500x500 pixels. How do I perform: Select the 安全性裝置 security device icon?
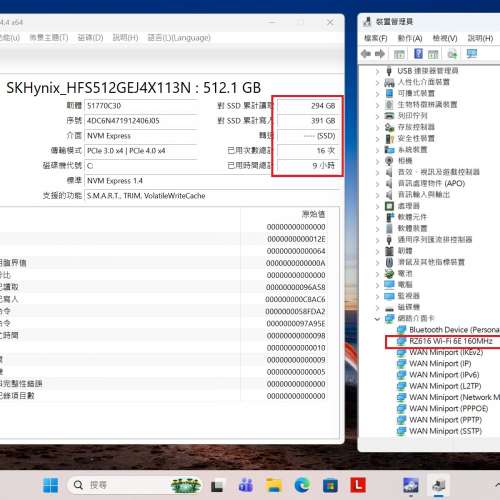click(x=389, y=138)
